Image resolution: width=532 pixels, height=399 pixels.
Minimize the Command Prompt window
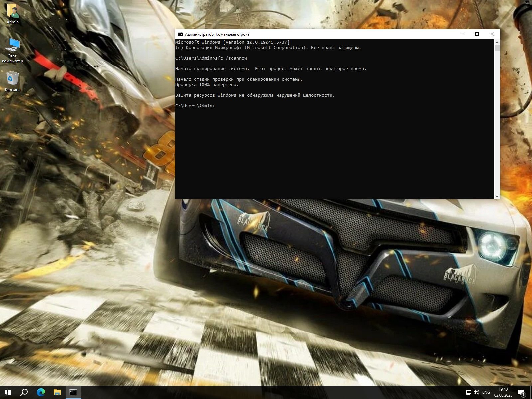click(x=462, y=34)
